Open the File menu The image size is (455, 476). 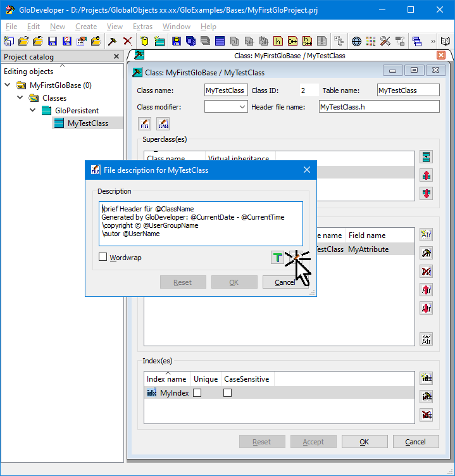pos(11,27)
